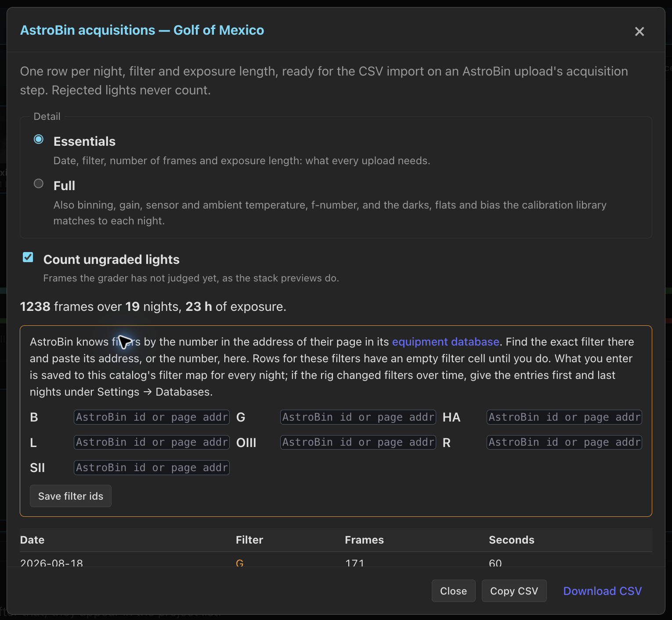Click the Filter column header

(x=249, y=540)
